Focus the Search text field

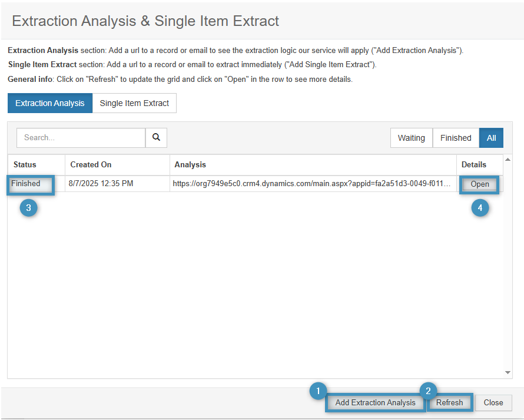coord(81,138)
